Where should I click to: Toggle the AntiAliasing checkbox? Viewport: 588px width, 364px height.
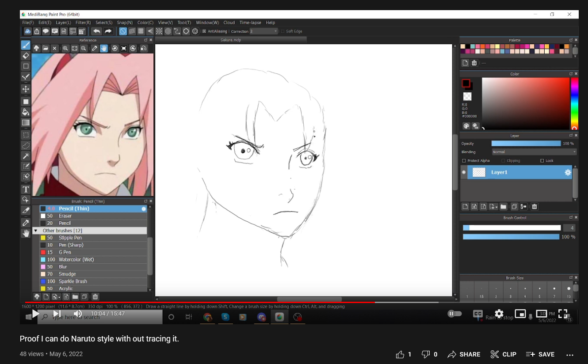(x=204, y=31)
